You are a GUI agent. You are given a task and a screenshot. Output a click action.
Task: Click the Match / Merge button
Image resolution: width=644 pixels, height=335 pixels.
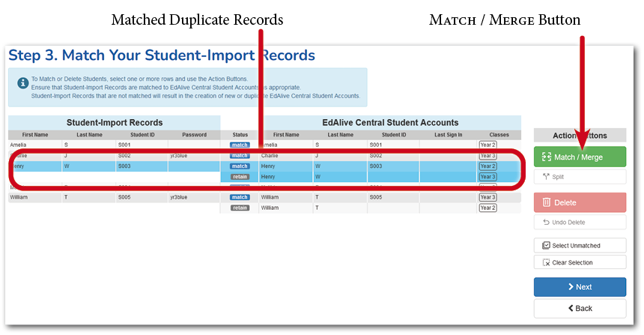(x=580, y=157)
